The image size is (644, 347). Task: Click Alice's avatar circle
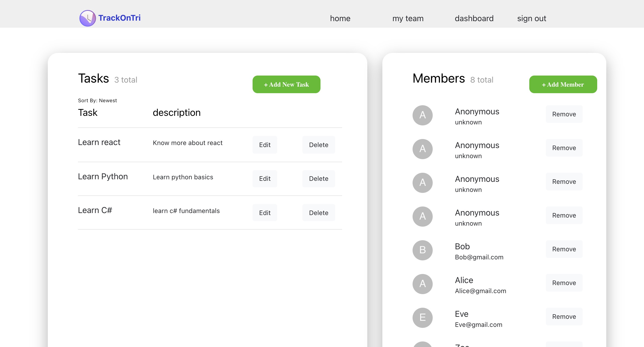[422, 284]
